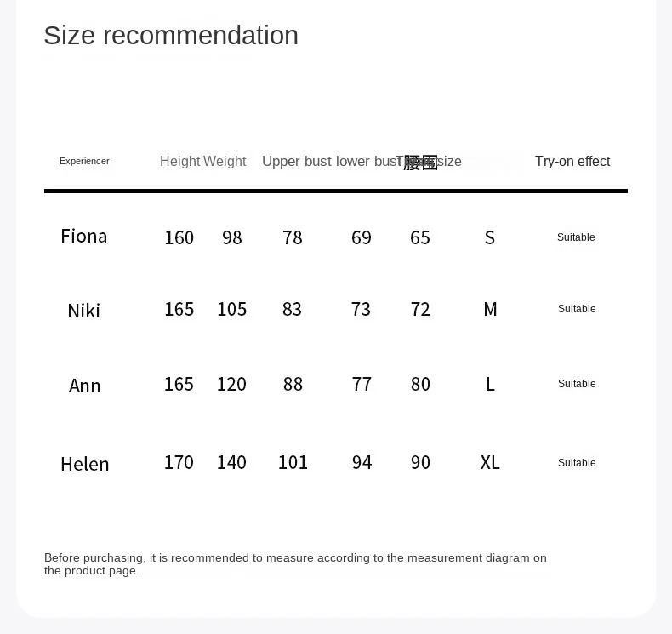Viewport: 672px width, 634px height.
Task: Select size XL in Helen's row
Action: click(490, 463)
